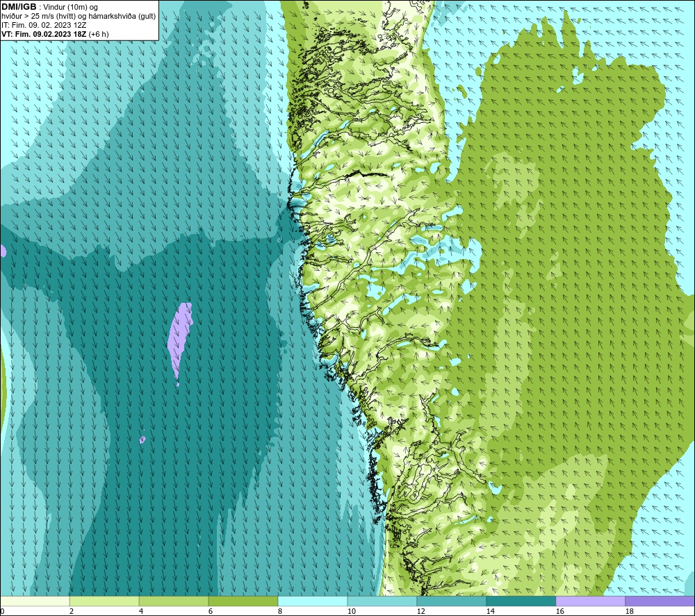The height and width of the screenshot is (616, 695).
Task: Click scale label '6'
Action: pos(210,611)
